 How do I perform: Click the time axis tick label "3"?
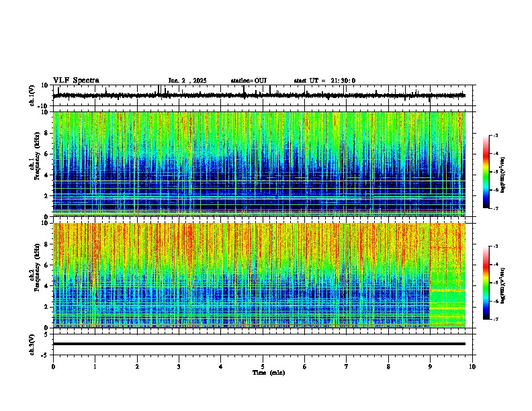[179, 367]
